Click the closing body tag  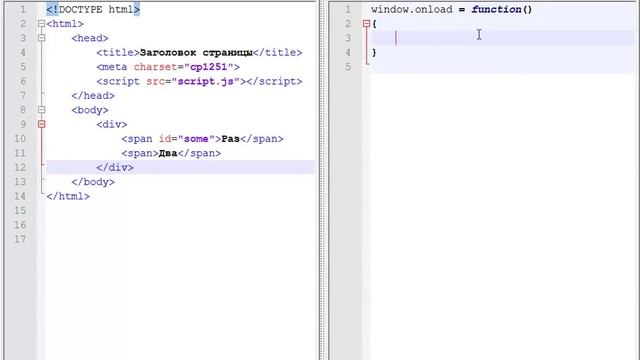(x=93, y=182)
